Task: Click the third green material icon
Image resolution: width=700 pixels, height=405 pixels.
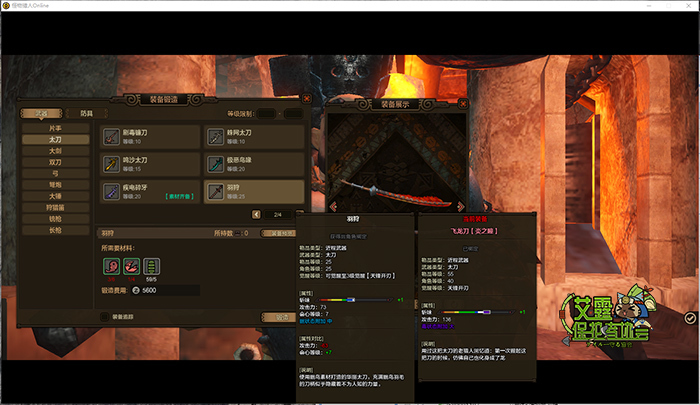Action: coord(151,265)
